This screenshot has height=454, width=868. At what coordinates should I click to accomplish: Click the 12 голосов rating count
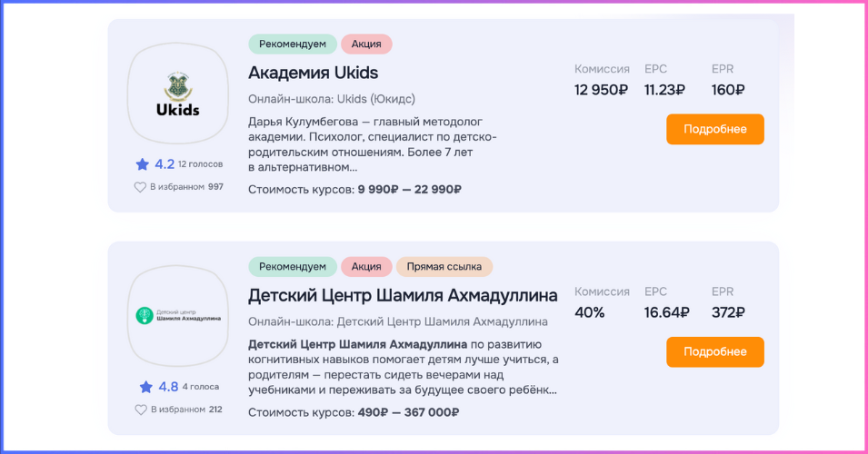200,164
